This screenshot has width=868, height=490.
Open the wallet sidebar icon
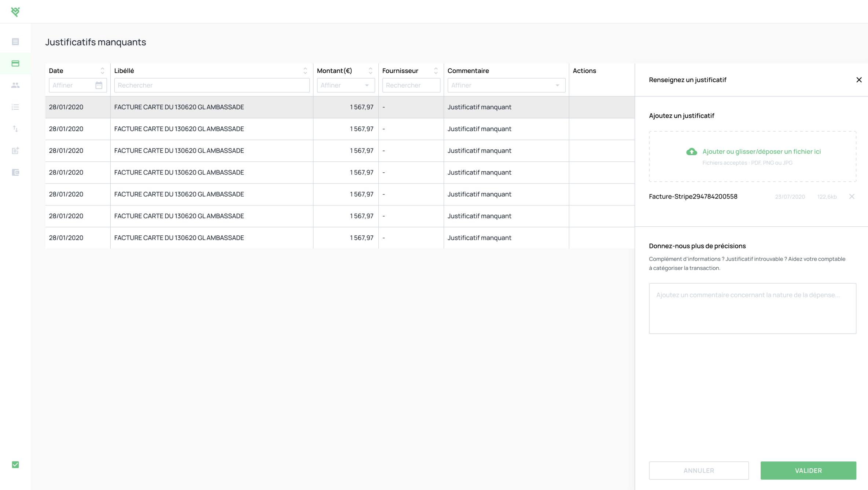pos(15,172)
